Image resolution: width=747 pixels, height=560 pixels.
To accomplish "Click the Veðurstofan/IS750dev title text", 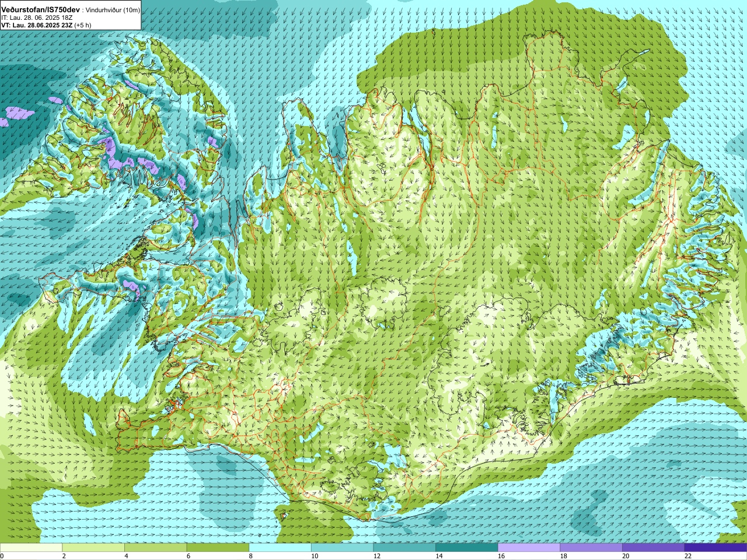I will point(40,10).
